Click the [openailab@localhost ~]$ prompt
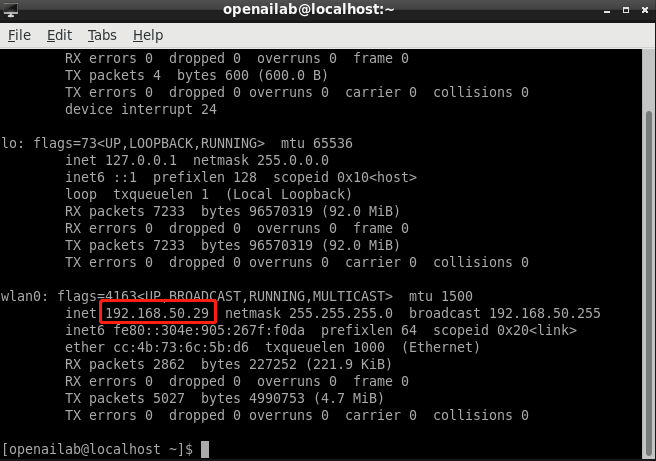Viewport: 656px width, 461px height. coord(97,449)
